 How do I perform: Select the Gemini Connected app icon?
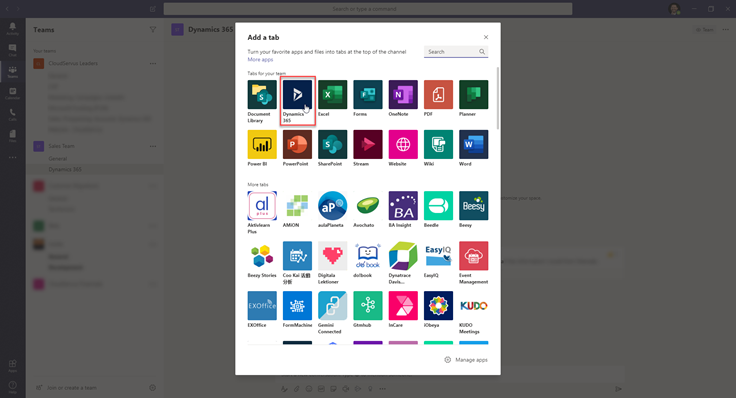332,306
